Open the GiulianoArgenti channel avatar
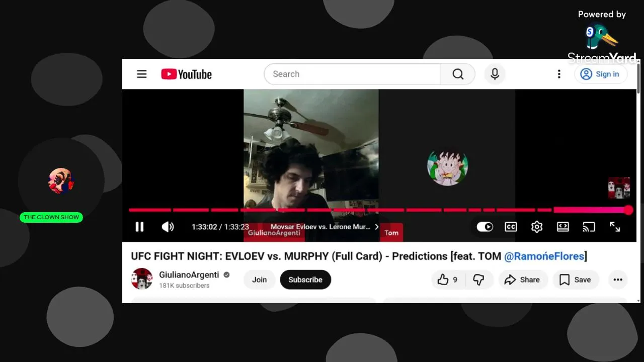This screenshot has width=644, height=362. tap(142, 279)
